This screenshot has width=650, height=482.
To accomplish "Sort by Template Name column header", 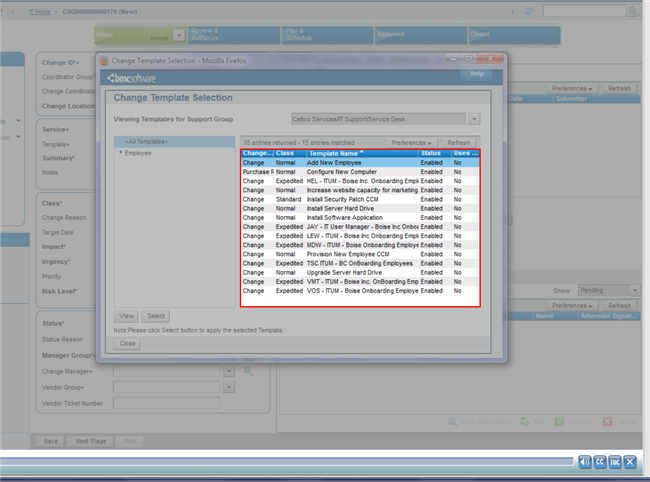I will click(x=362, y=153).
